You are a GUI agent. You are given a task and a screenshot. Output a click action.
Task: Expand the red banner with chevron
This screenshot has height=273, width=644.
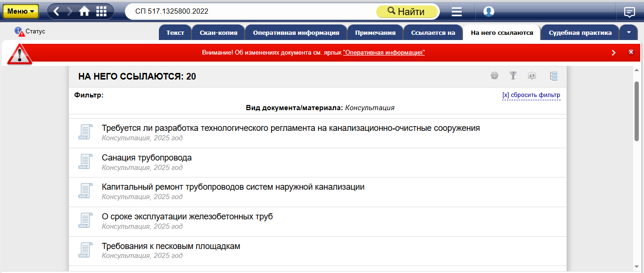(x=613, y=53)
